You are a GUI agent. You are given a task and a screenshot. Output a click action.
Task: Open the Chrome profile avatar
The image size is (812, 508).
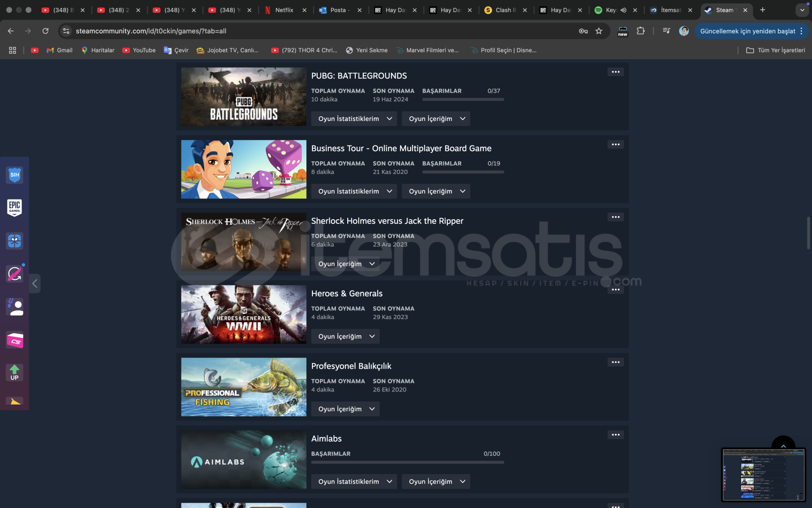click(684, 31)
